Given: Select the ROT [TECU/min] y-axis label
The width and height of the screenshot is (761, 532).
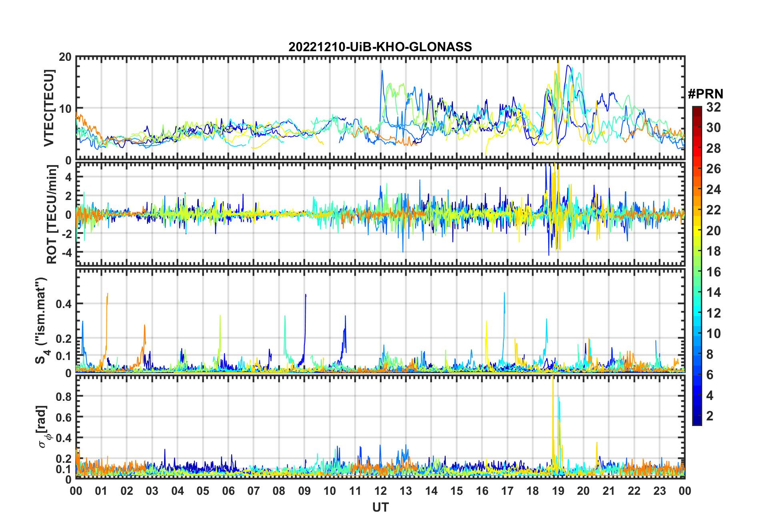Looking at the screenshot, I should click(52, 214).
